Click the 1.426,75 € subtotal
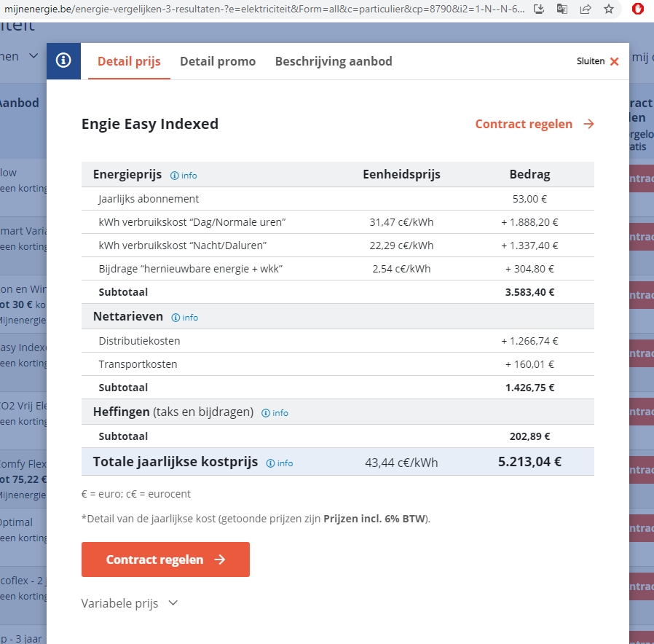 (x=529, y=388)
